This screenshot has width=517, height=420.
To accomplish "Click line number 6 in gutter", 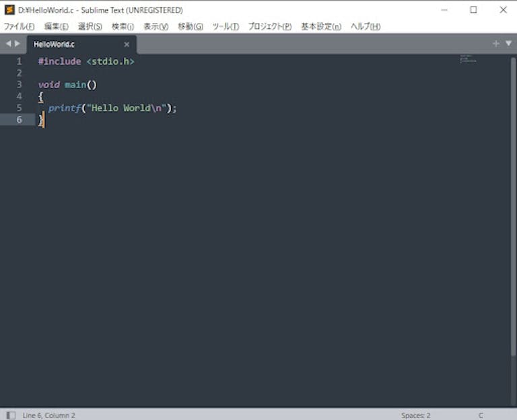I will coord(19,119).
